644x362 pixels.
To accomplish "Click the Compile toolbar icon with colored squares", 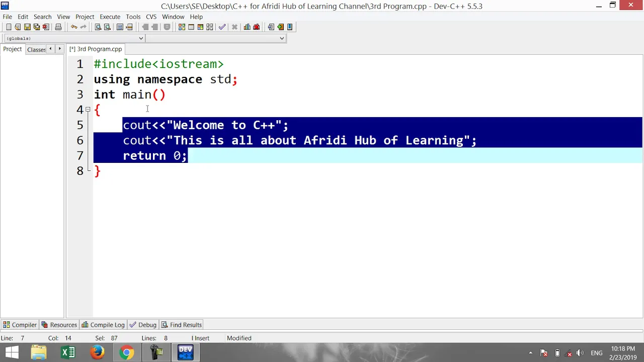I will tap(182, 27).
